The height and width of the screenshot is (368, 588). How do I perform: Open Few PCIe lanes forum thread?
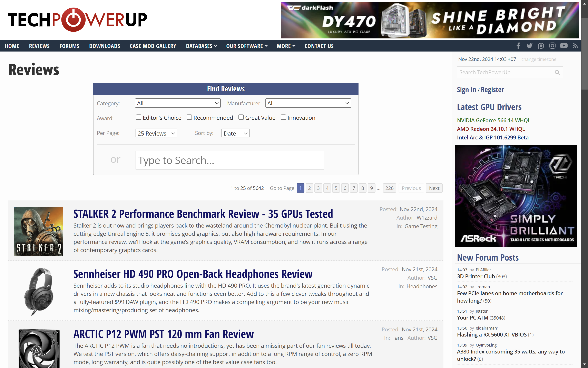pos(510,297)
